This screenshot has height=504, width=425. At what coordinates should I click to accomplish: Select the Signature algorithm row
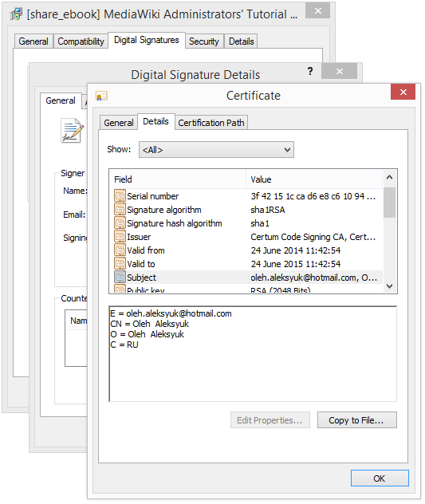246,210
